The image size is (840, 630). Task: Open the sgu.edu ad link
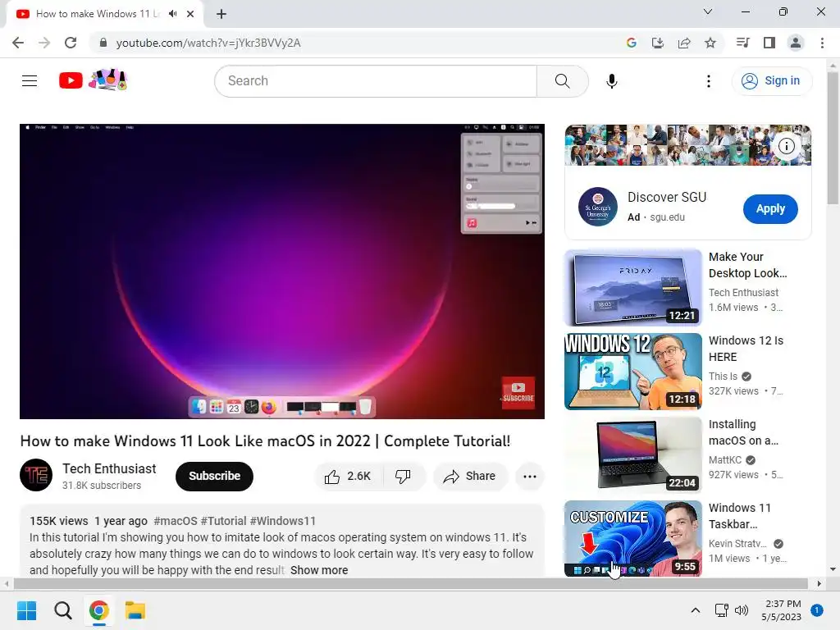pyautogui.click(x=668, y=217)
